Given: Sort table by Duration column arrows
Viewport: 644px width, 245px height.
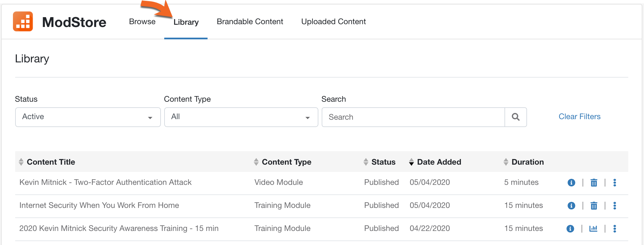Looking at the screenshot, I should point(506,162).
